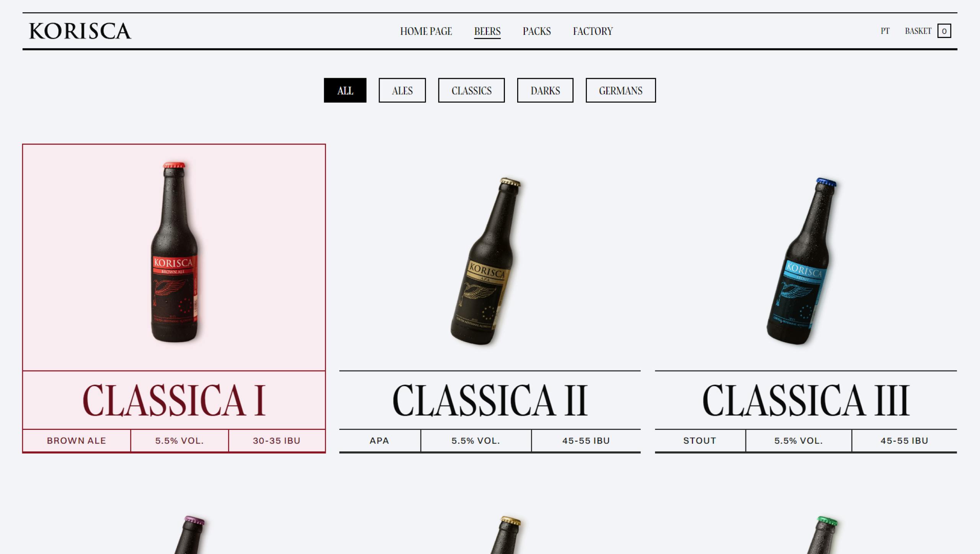Filter beers by Darks
This screenshot has width=980, height=554.
[545, 90]
